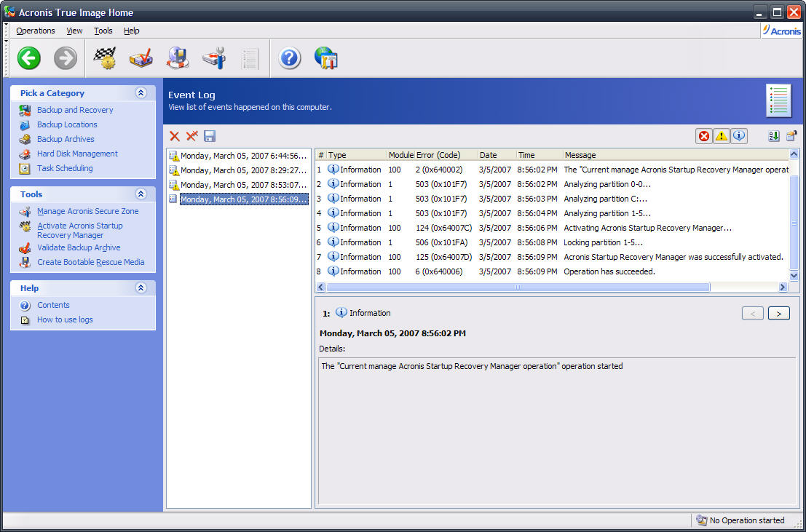Click the Acronis logo in the top right
This screenshot has width=806, height=532.
781,31
